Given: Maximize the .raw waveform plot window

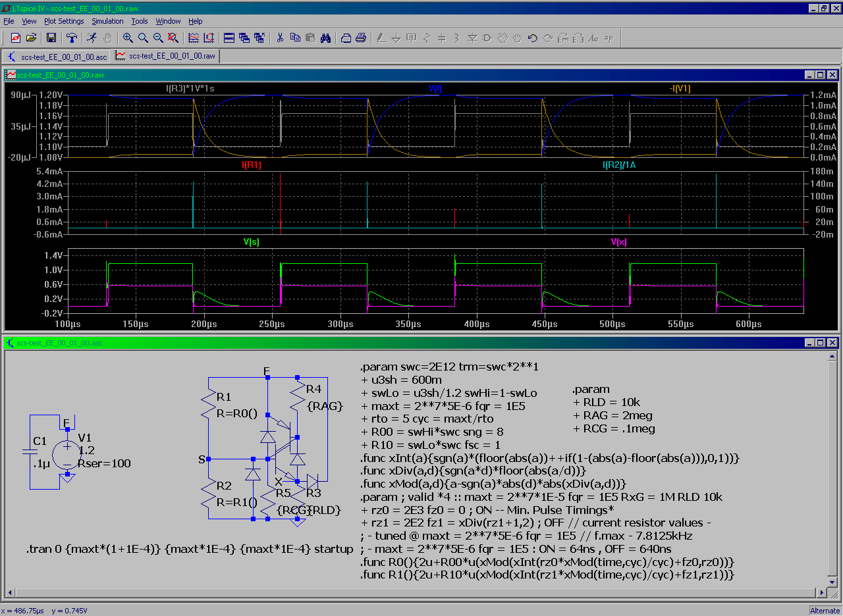Looking at the screenshot, I should click(821, 75).
